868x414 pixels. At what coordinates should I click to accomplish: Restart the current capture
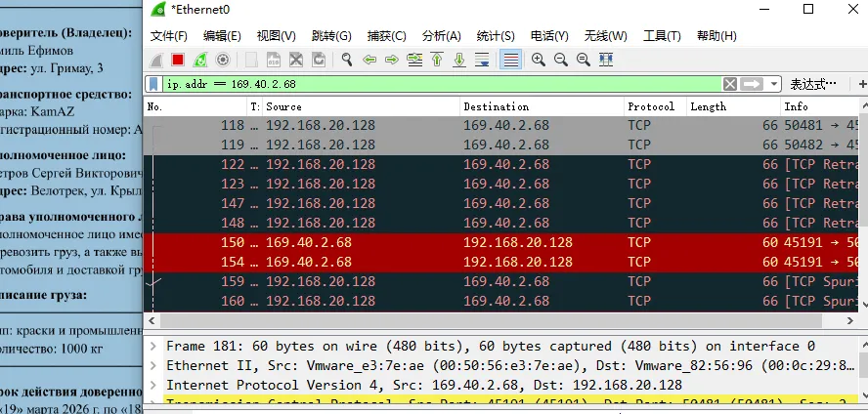pyautogui.click(x=200, y=60)
